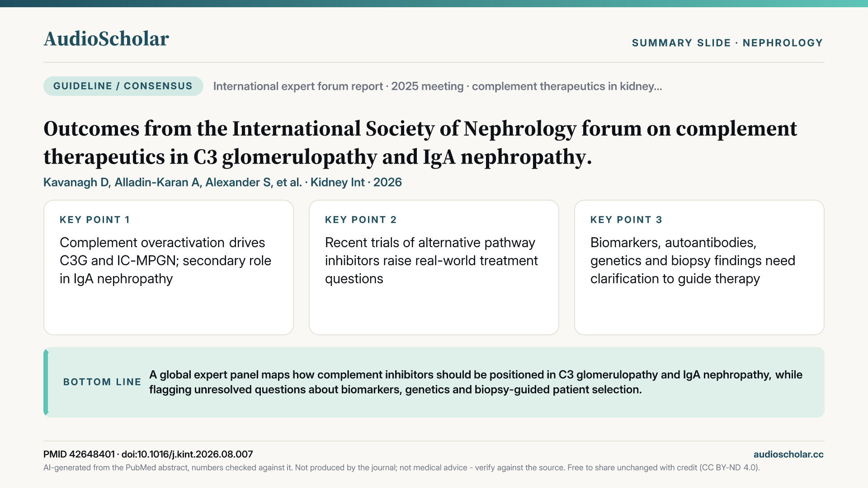This screenshot has height=488, width=868.
Task: Click the BOTTOM LINE label
Action: [x=102, y=382]
